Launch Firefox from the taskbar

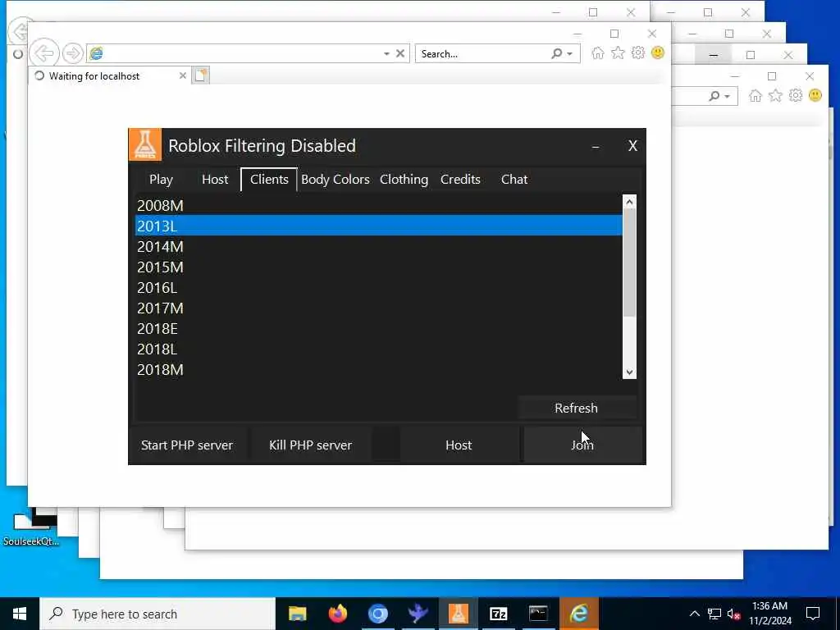click(x=337, y=614)
